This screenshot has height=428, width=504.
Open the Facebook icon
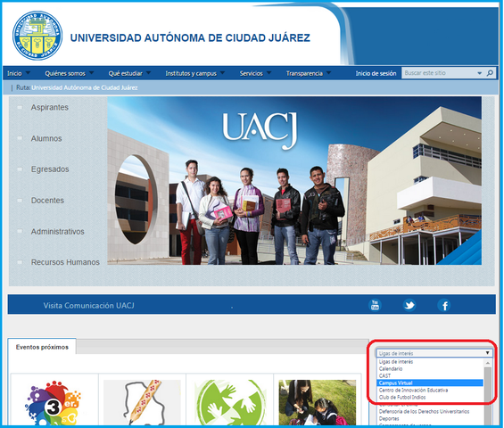[x=444, y=305]
